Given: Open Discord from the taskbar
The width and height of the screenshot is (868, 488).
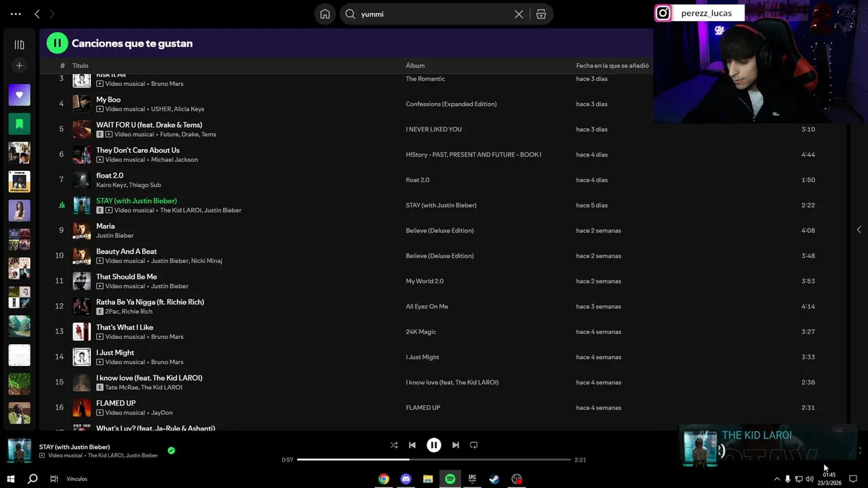Looking at the screenshot, I should pyautogui.click(x=406, y=479).
